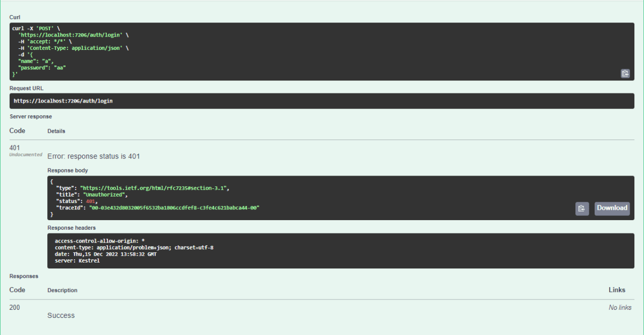Click the curl -X 'POST' line
This screenshot has height=335, width=644.
tap(35, 28)
